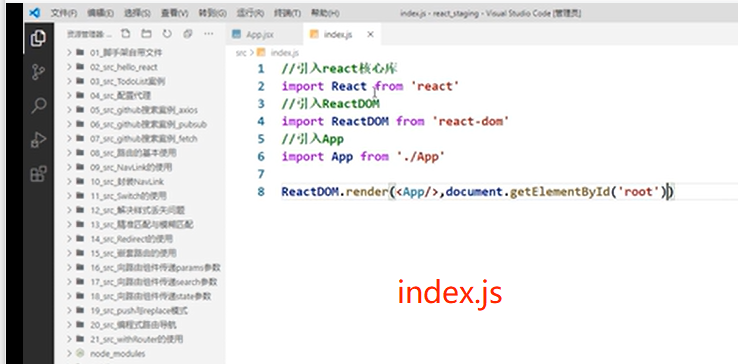The width and height of the screenshot is (738, 364).
Task: Select the 12_src_解决样式丢失问题 folder
Action: 137,210
